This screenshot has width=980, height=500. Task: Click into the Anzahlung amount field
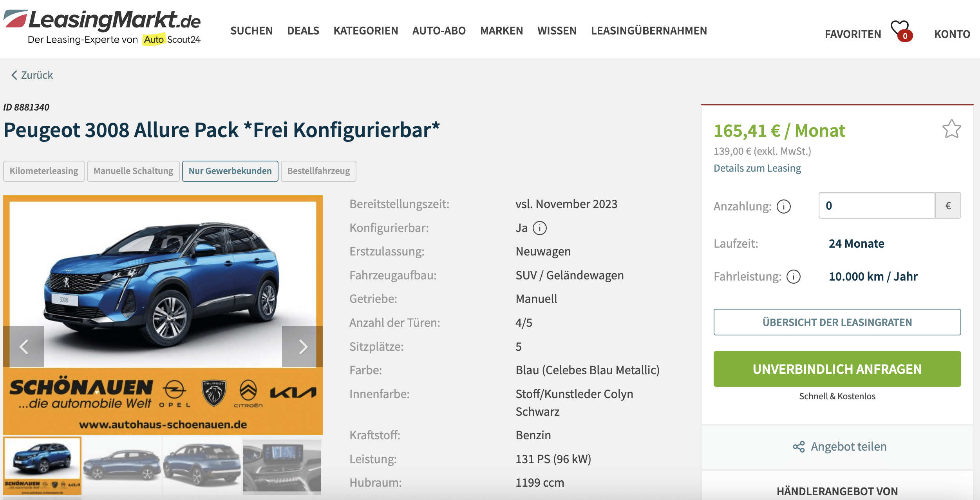tap(877, 205)
